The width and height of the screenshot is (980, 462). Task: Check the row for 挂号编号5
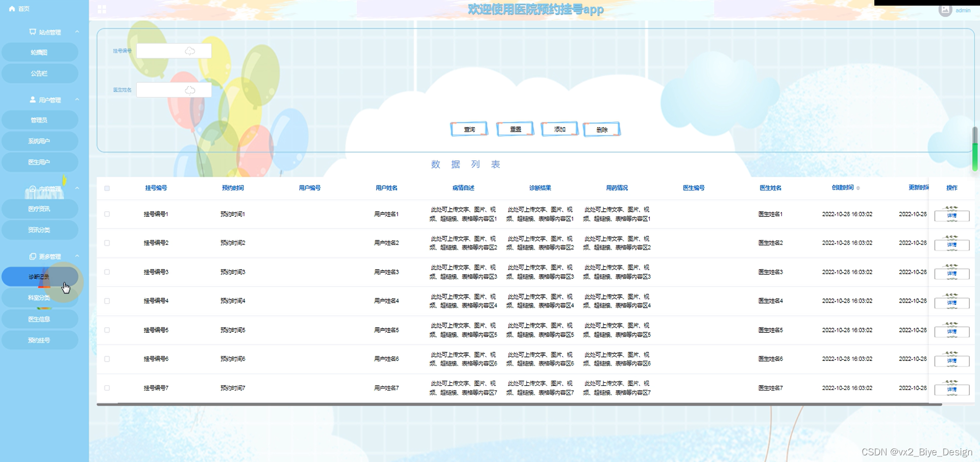[x=107, y=330]
